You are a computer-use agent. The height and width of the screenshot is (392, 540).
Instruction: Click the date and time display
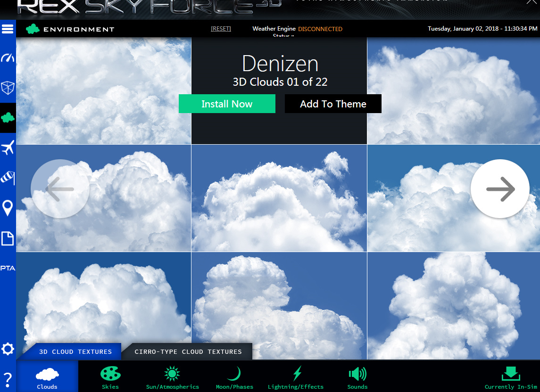pos(482,29)
